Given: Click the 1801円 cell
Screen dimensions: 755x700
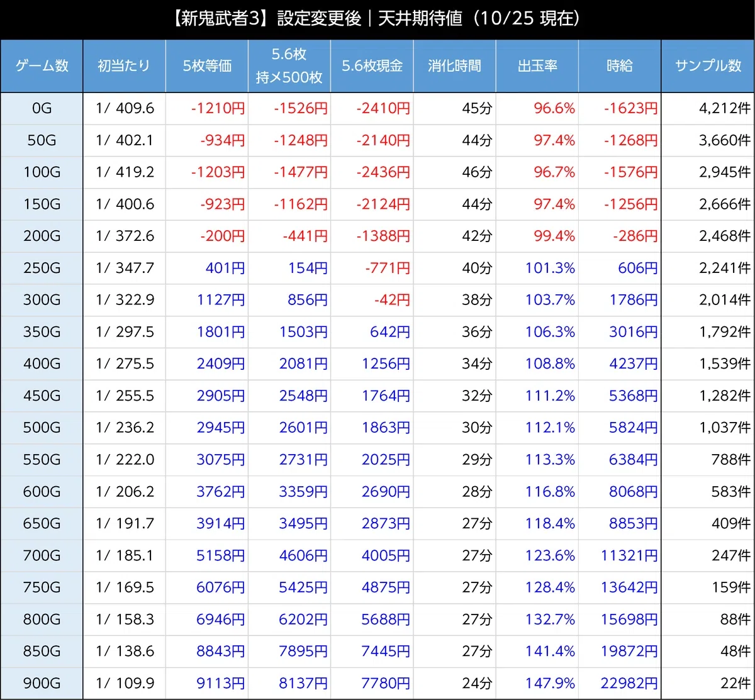Looking at the screenshot, I should tap(207, 332).
